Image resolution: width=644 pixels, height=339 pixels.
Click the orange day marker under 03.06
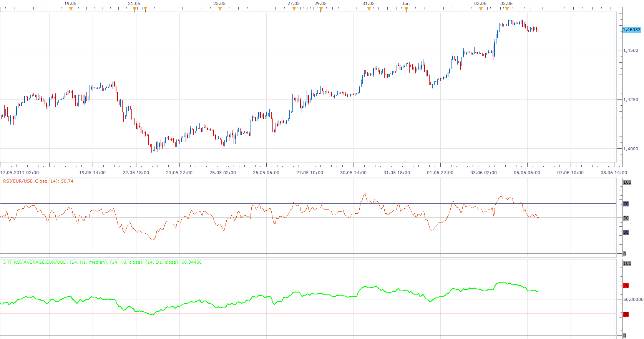click(481, 9)
